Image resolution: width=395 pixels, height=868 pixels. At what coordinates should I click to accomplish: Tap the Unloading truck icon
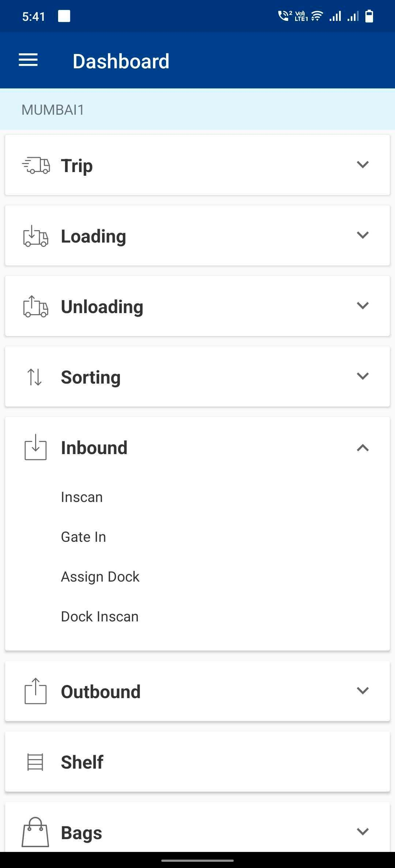click(35, 307)
